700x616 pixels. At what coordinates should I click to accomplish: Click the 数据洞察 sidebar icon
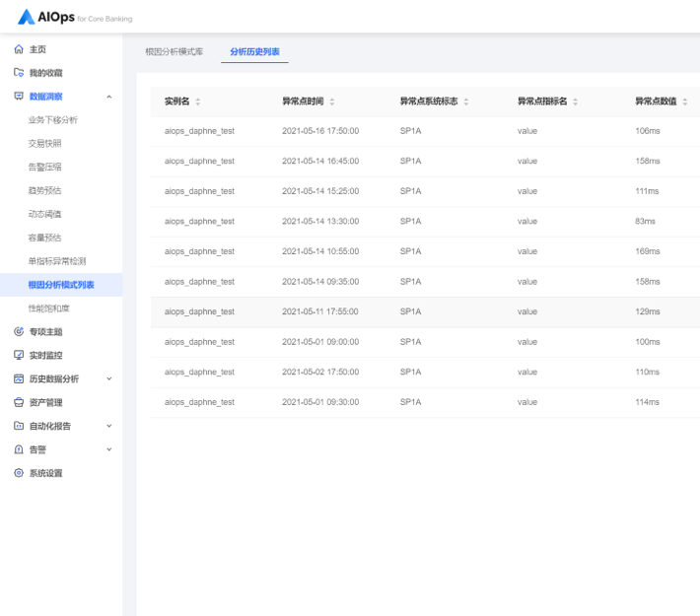point(19,97)
